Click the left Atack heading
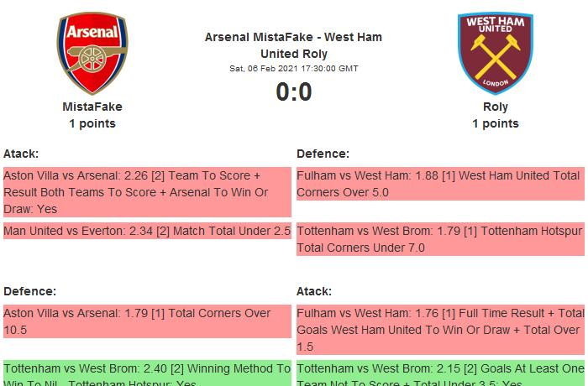 point(21,154)
